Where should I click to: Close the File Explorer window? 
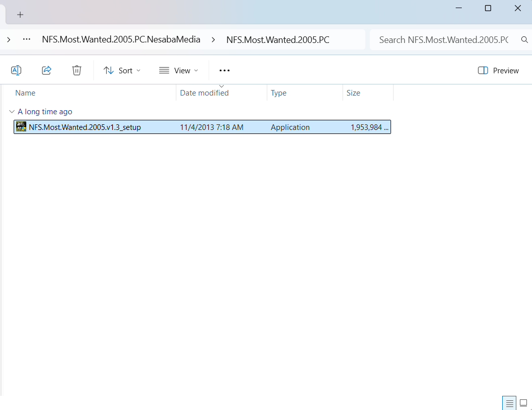[518, 8]
